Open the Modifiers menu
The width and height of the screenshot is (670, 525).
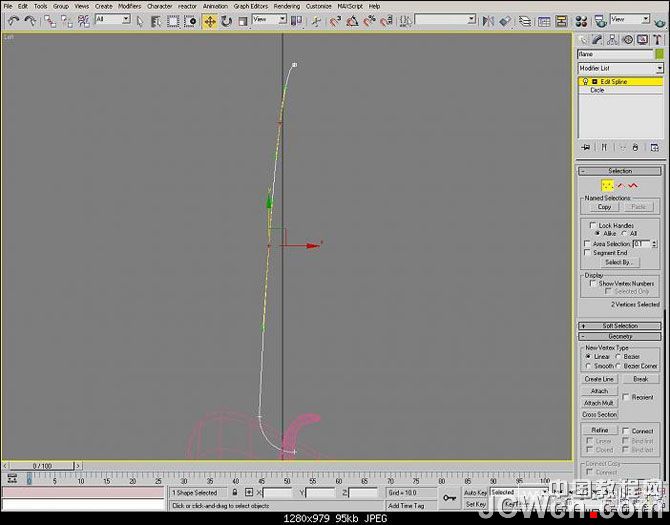pyautogui.click(x=129, y=6)
